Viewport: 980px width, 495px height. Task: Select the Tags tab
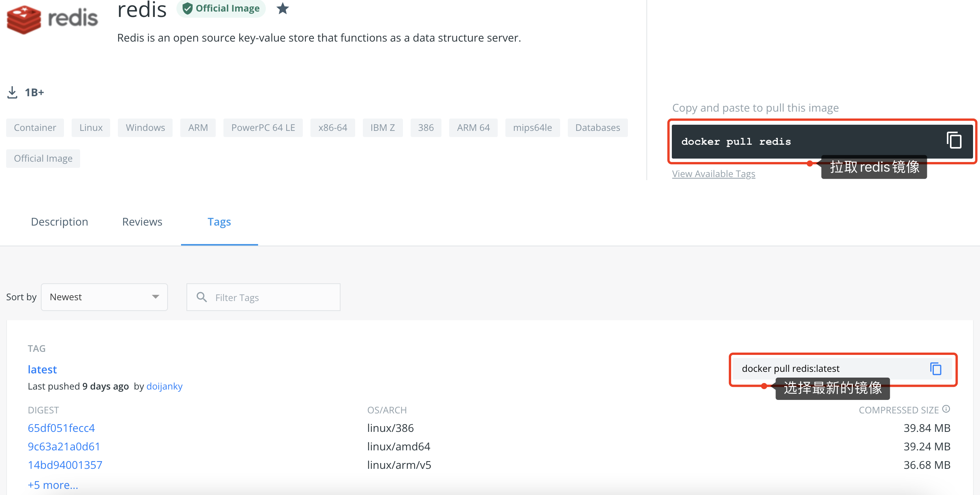219,222
